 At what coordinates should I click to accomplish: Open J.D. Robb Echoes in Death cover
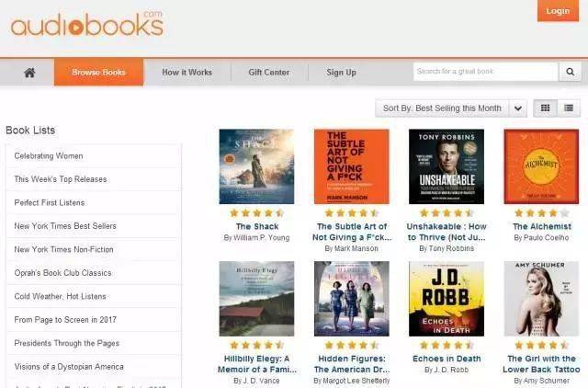coord(447,299)
